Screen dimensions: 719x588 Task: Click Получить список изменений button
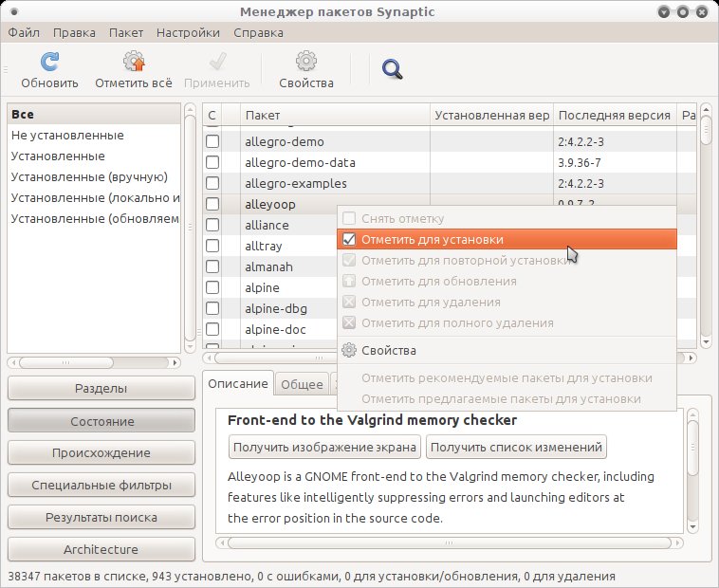pos(516,447)
